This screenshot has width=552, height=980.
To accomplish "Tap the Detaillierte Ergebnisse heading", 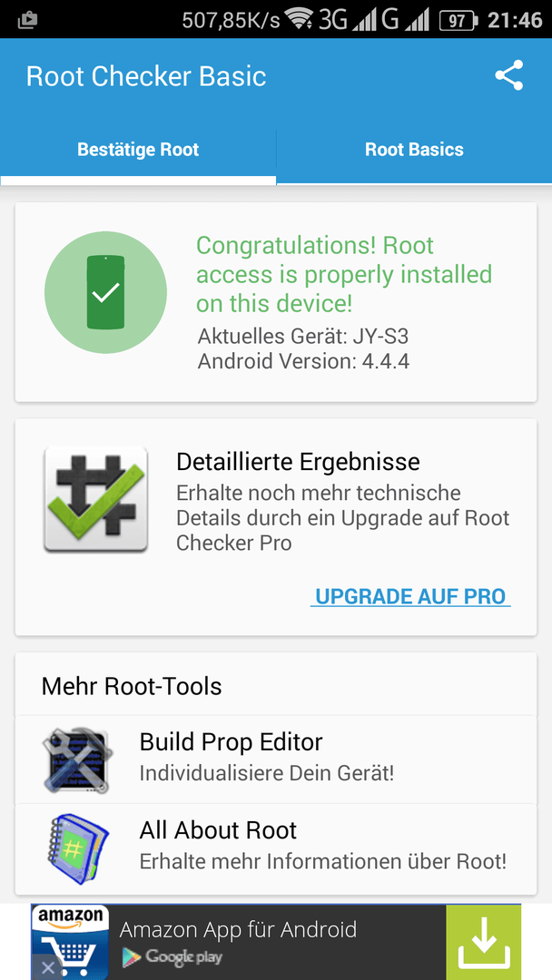I will tap(298, 462).
